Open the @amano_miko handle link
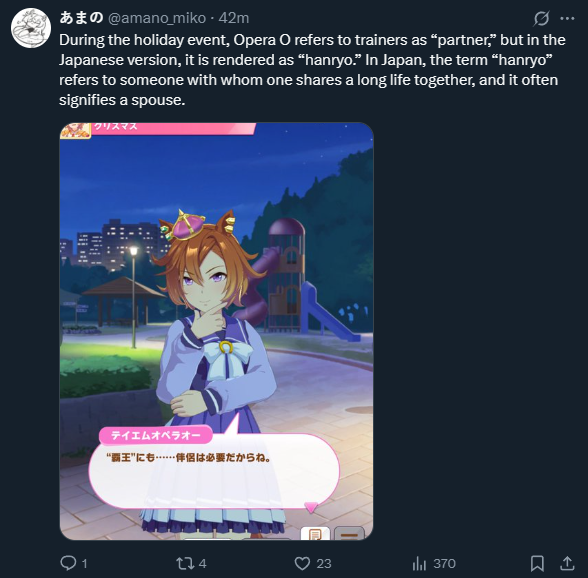This screenshot has width=588, height=578. 157,18
